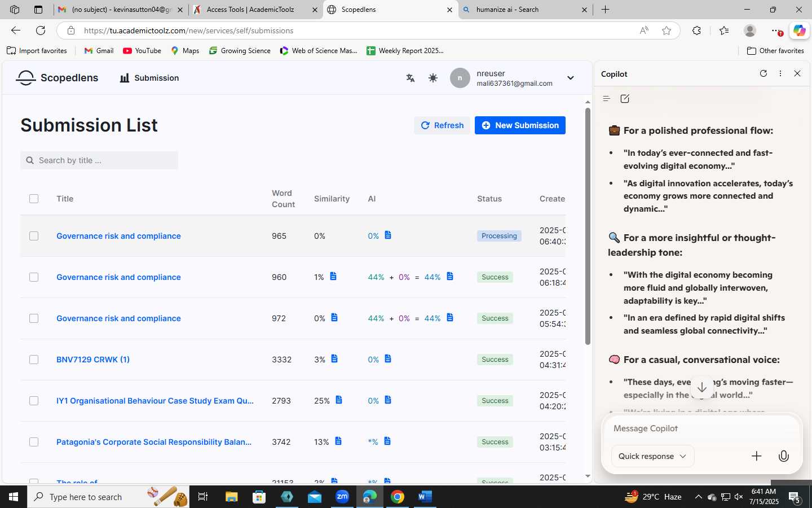Open a new browser tab
The height and width of the screenshot is (508, 812).
606,10
